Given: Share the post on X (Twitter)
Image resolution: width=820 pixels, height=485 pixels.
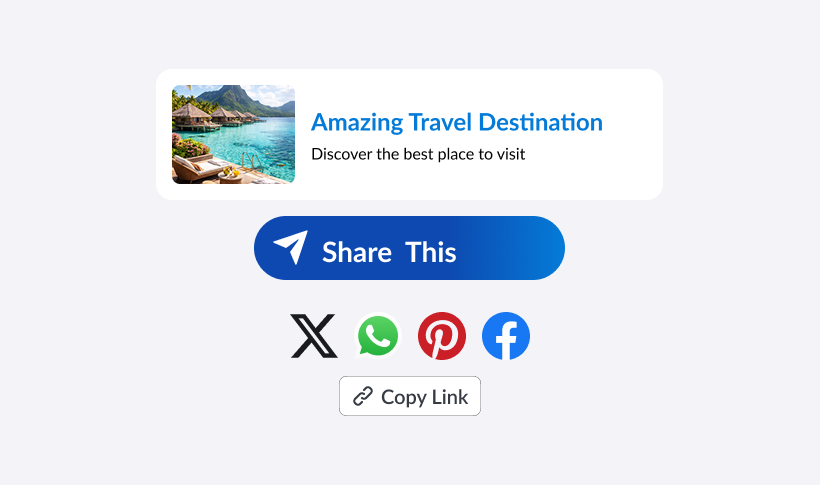Looking at the screenshot, I should click(x=314, y=336).
